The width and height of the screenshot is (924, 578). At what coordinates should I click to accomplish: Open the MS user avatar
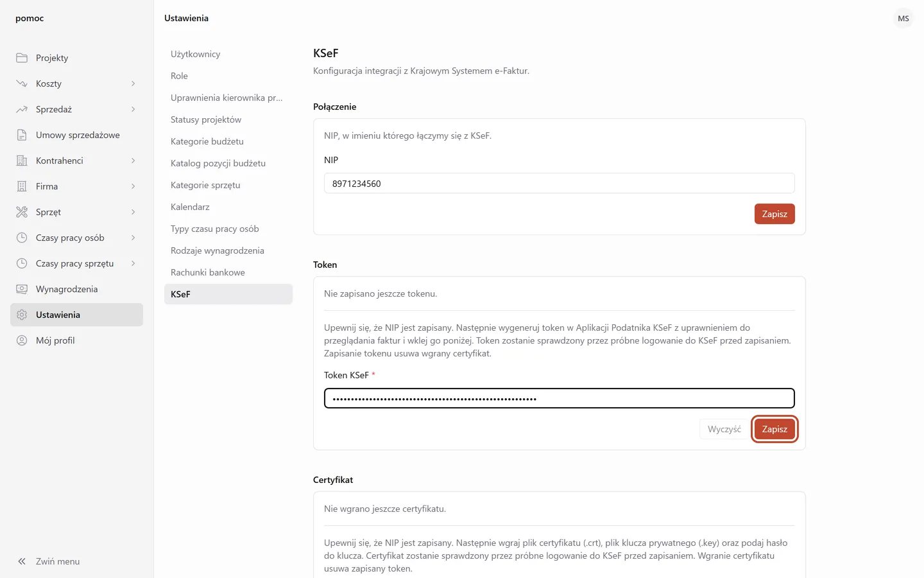903,19
